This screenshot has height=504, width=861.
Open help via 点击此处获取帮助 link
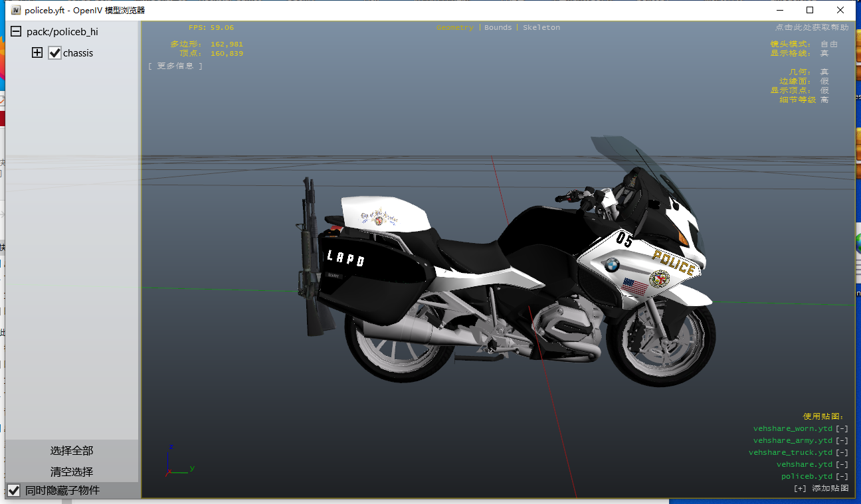tap(811, 28)
